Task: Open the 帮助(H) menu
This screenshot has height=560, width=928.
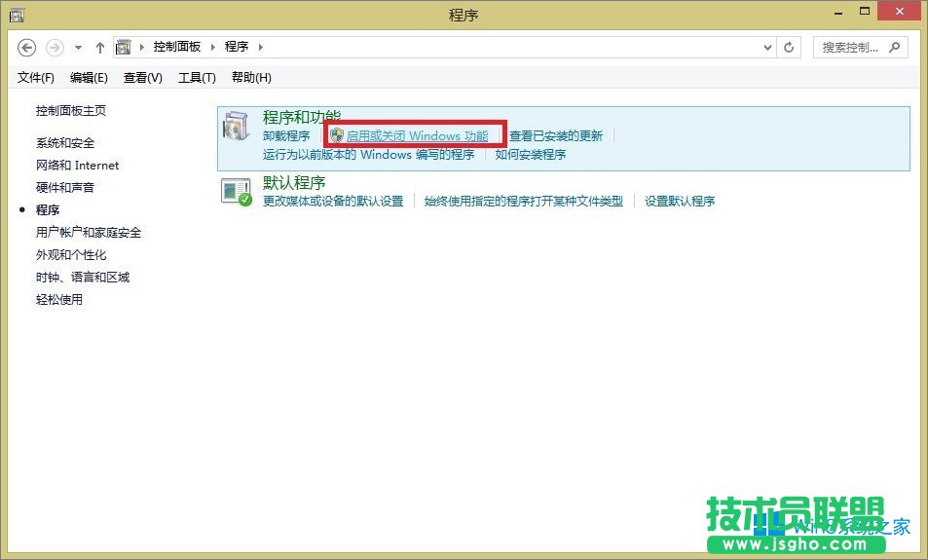Action: click(251, 78)
